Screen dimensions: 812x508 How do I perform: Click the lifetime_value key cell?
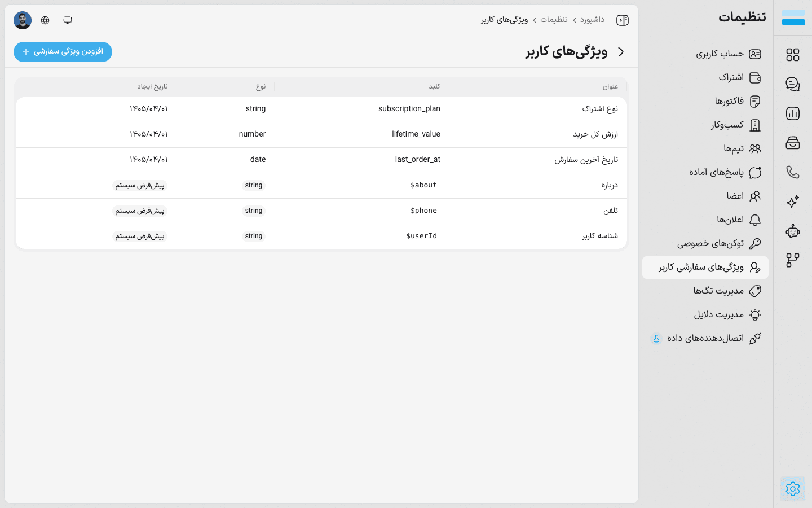(416, 134)
